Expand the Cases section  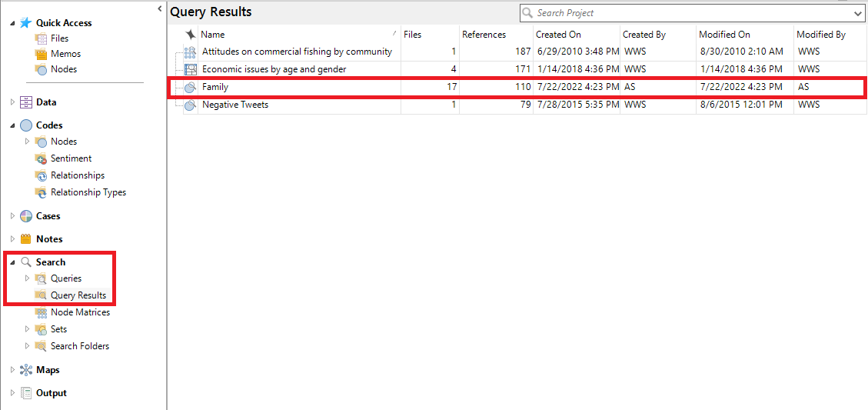pos(13,216)
